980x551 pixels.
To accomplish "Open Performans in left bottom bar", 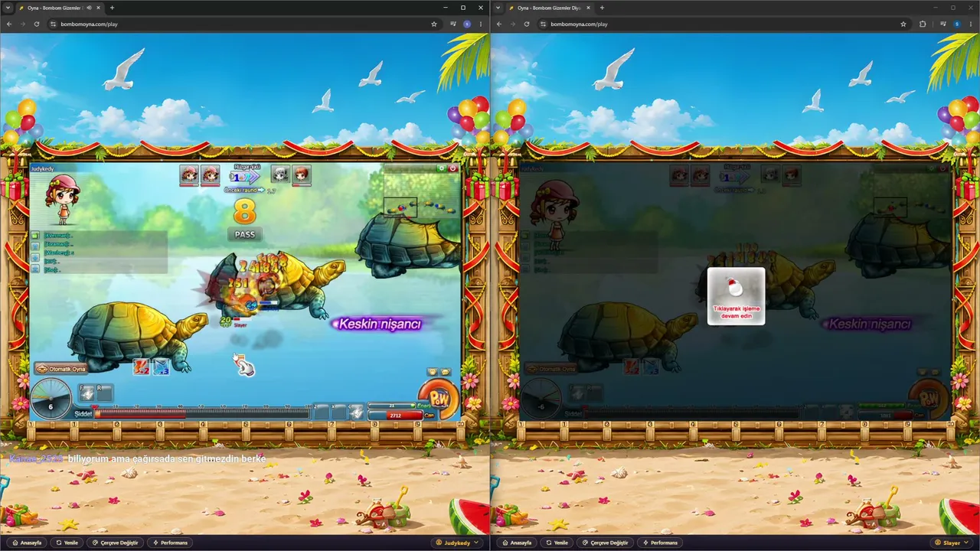I will click(170, 543).
